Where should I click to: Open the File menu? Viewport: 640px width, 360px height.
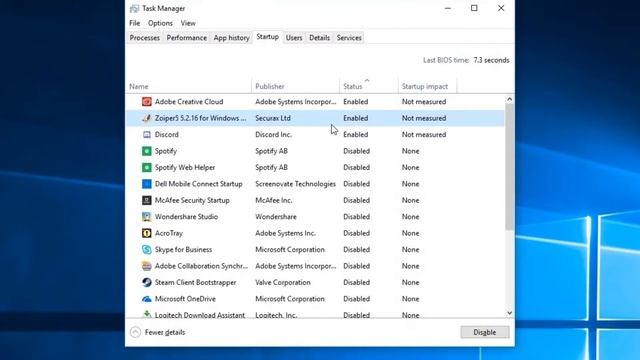tap(135, 23)
